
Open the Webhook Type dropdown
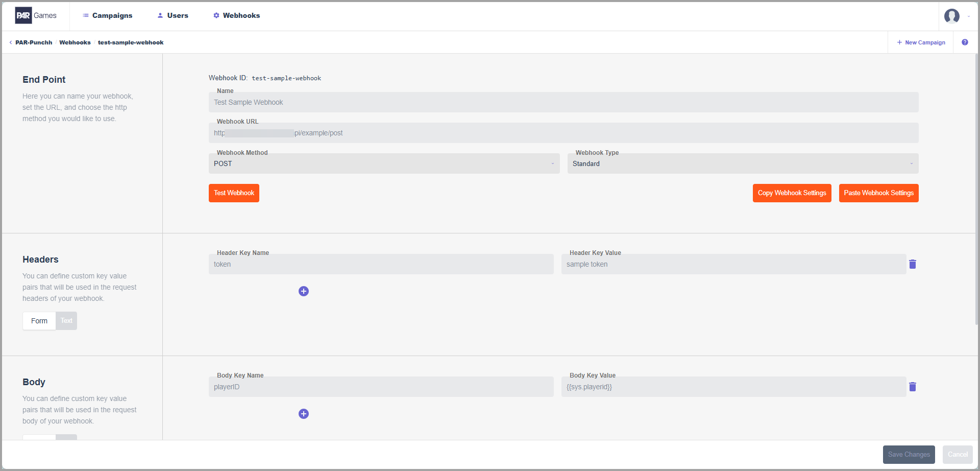pyautogui.click(x=743, y=163)
